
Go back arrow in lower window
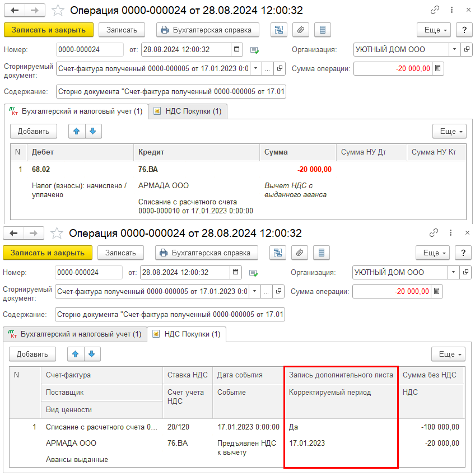click(13, 233)
